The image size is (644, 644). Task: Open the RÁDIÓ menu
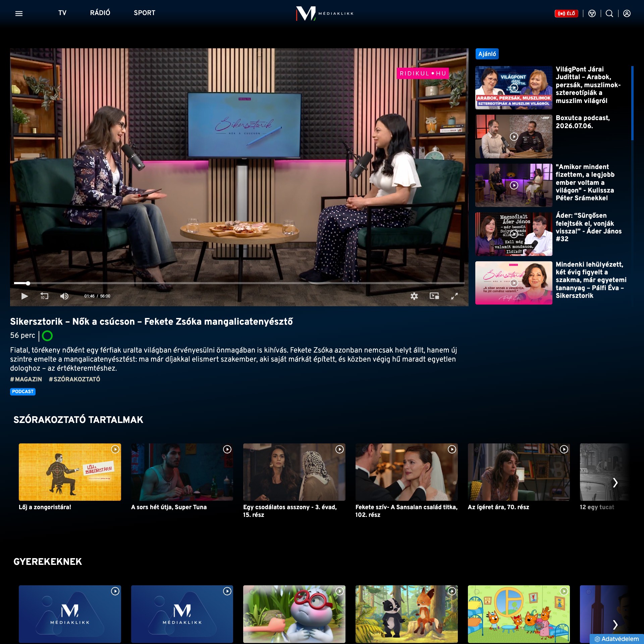pos(100,13)
